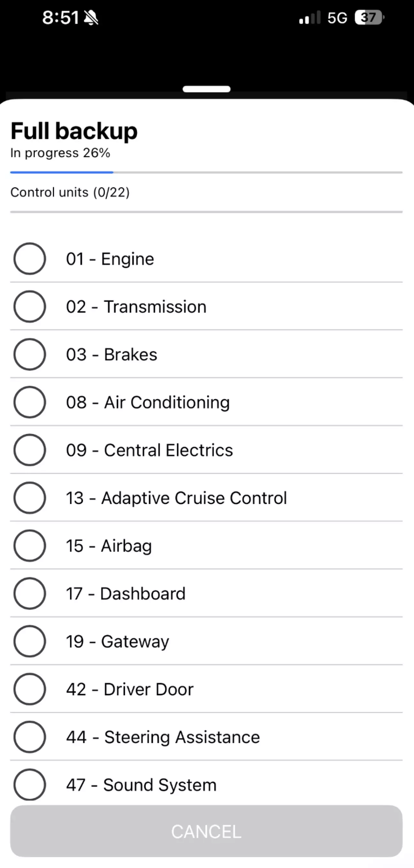Tap the silent mode bell icon
This screenshot has width=414, height=868.
91,18
